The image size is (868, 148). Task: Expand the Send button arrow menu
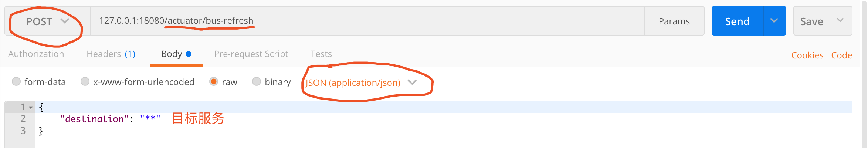click(x=774, y=21)
